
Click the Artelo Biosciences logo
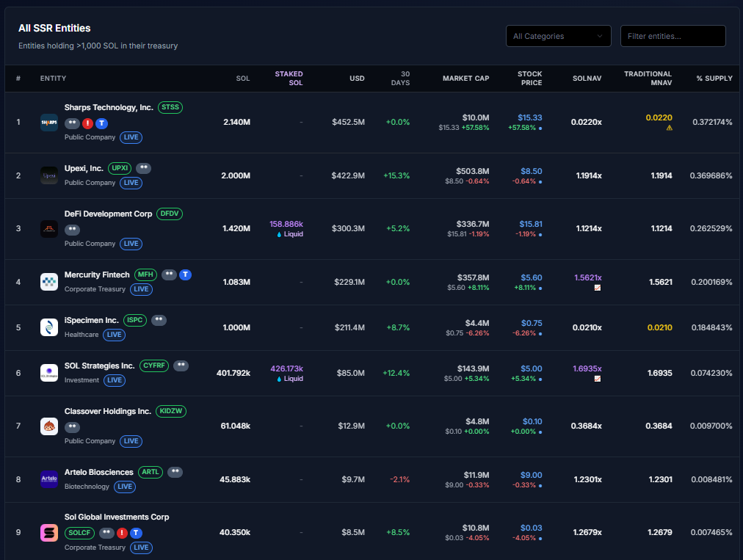click(49, 479)
